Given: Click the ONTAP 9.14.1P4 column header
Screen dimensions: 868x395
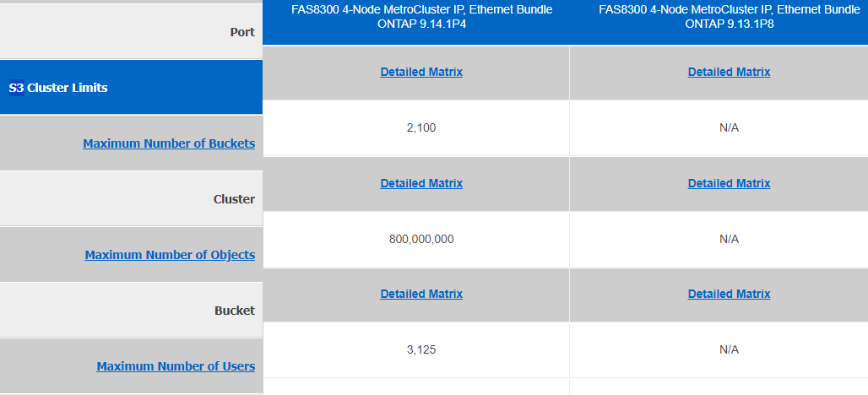Looking at the screenshot, I should (x=419, y=17).
